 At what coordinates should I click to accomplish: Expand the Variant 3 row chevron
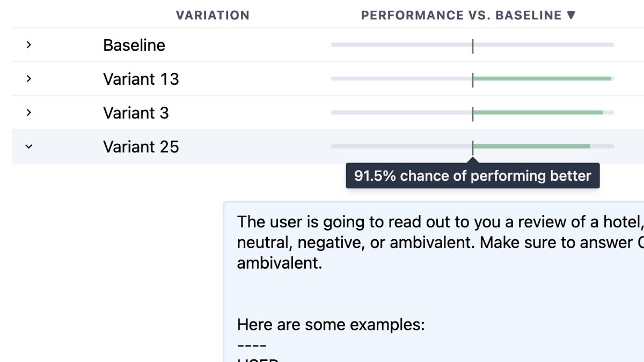coord(29,113)
